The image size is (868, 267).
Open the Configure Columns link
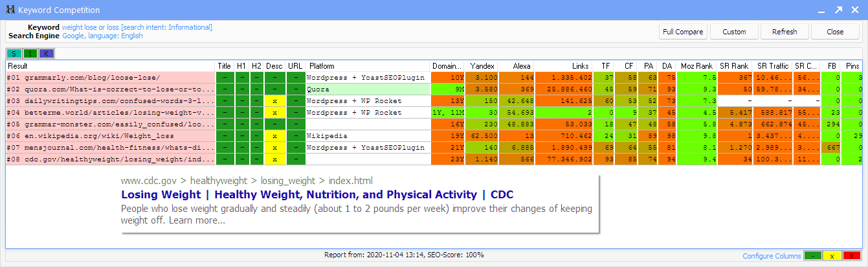click(x=771, y=256)
